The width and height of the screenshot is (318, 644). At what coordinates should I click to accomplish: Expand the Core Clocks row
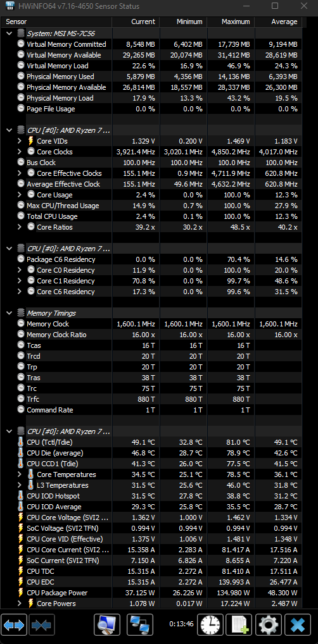(x=20, y=152)
